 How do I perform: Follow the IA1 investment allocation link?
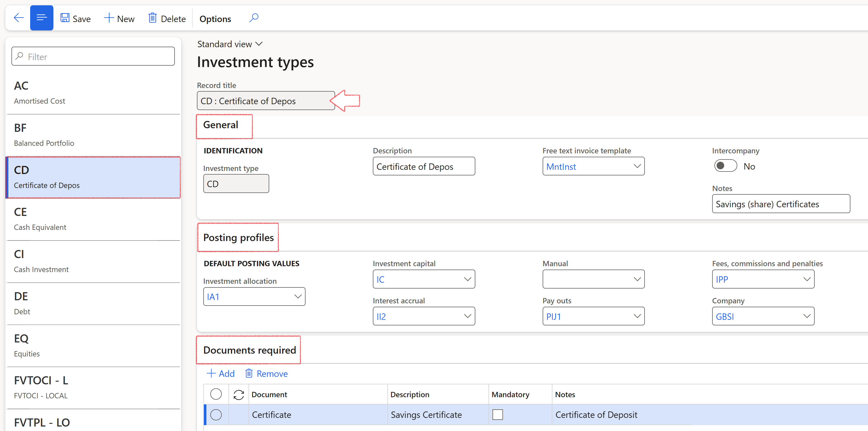pyautogui.click(x=213, y=297)
